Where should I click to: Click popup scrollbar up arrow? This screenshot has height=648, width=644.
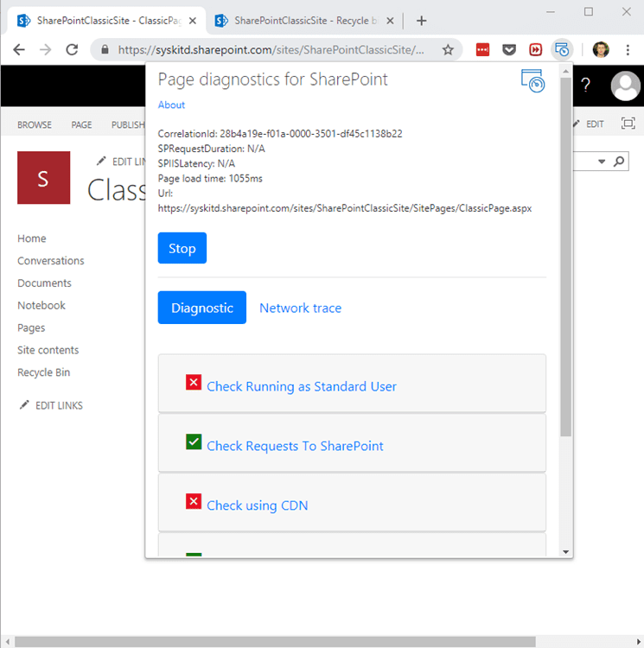click(x=566, y=71)
